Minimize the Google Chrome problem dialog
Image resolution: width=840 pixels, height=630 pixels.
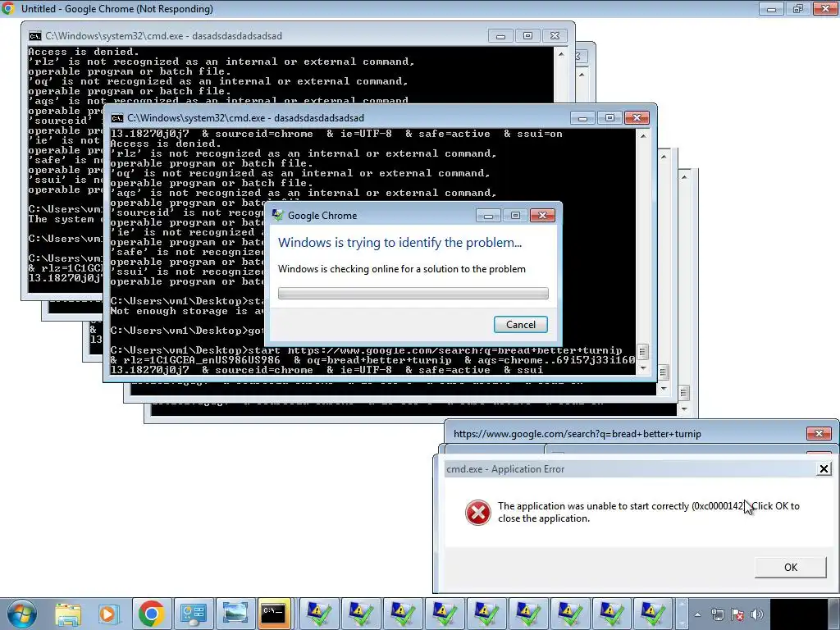coord(488,216)
